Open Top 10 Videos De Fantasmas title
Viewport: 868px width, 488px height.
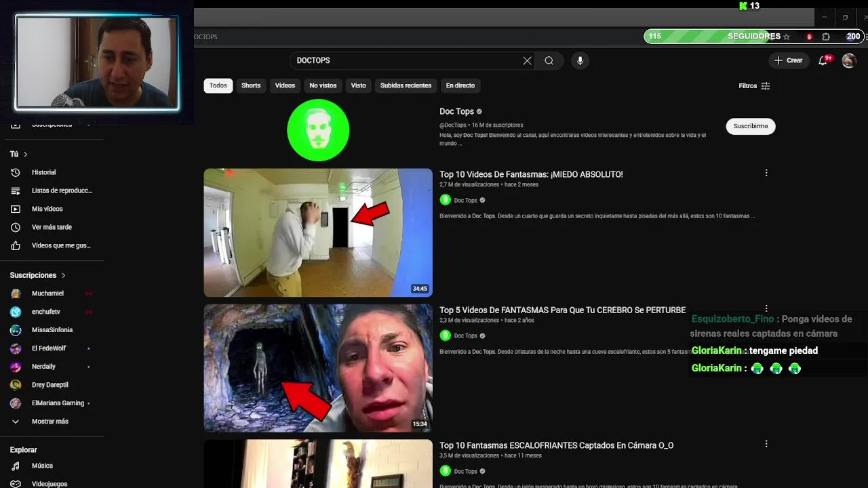pos(531,175)
